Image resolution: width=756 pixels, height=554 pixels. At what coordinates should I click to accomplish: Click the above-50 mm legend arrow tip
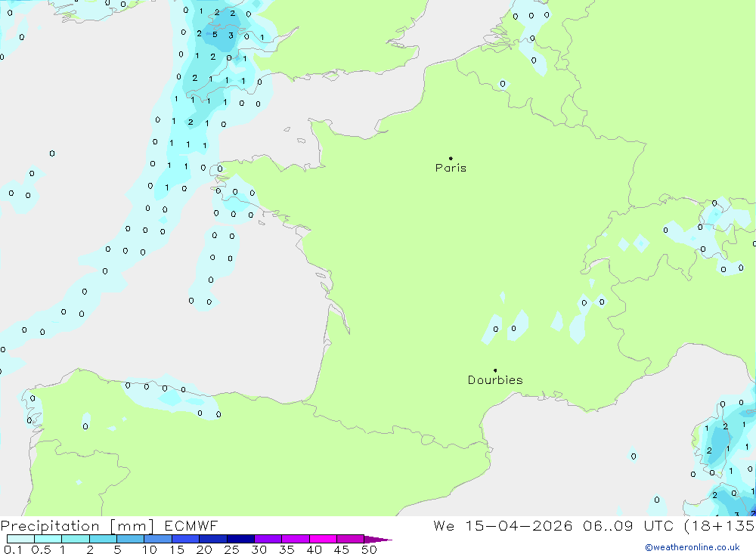[x=379, y=540]
